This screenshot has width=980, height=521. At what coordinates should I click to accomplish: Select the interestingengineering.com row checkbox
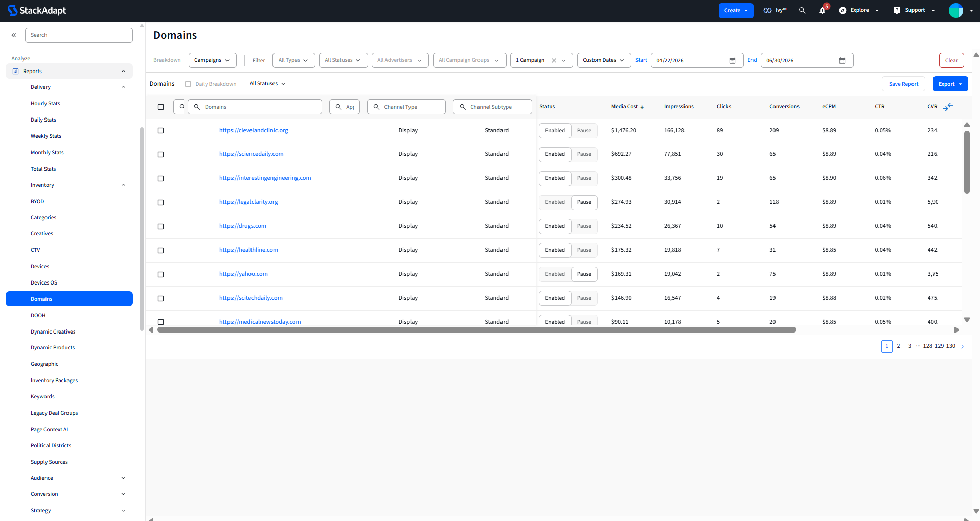tap(161, 179)
